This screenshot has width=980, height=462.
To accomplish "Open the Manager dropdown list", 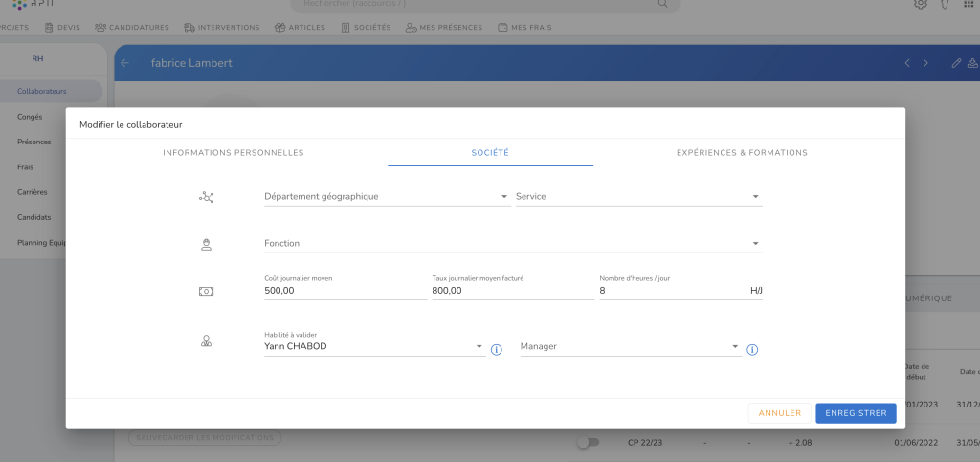I will click(629, 346).
